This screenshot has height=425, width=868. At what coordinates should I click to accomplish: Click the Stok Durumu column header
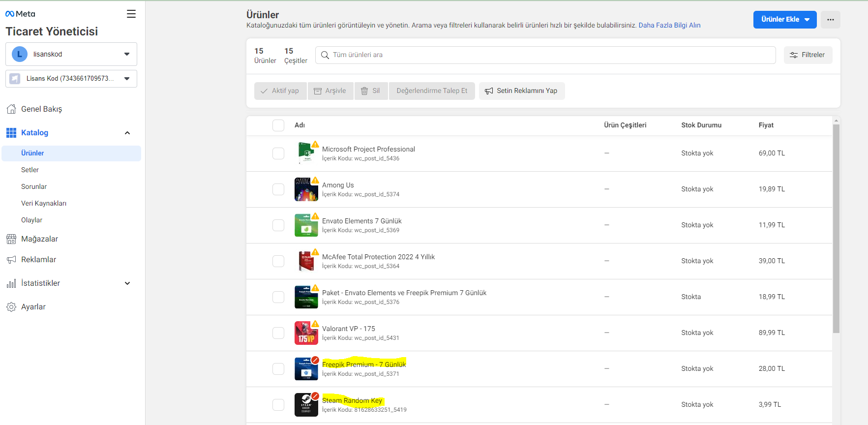[x=701, y=125]
